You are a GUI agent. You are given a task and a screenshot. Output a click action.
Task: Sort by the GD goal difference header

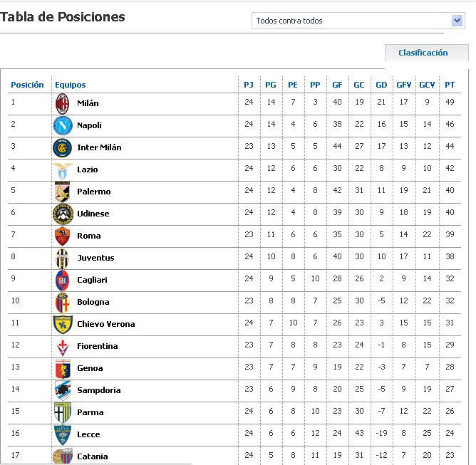381,85
